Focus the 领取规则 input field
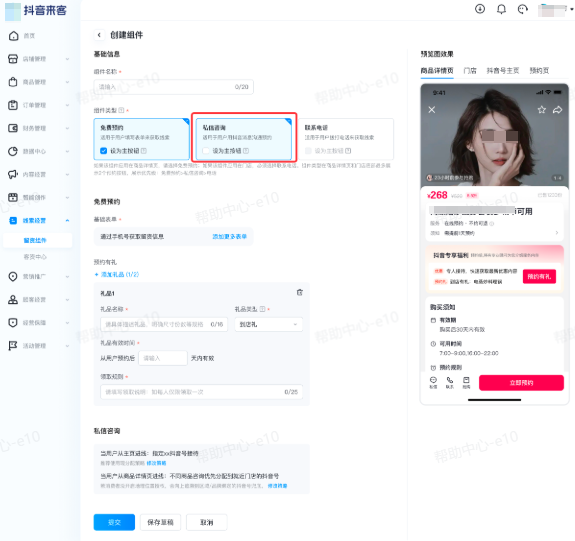 click(x=202, y=392)
